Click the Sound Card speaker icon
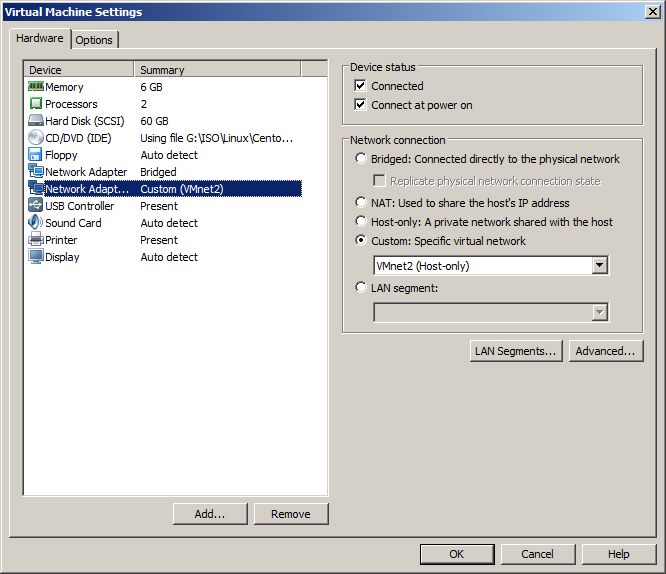Viewport: 666px width, 574px height. click(x=36, y=223)
